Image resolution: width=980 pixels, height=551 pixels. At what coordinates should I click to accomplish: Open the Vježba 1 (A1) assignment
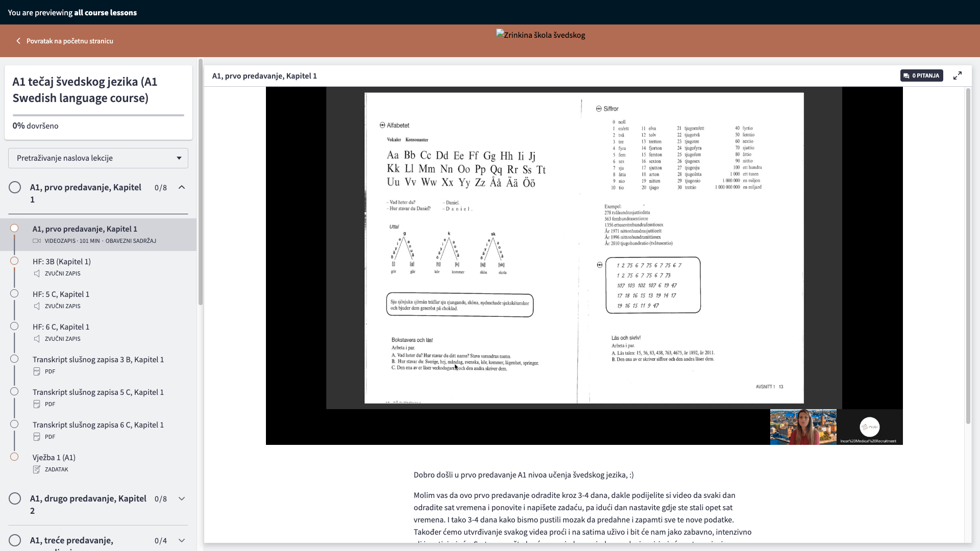[x=98, y=463]
